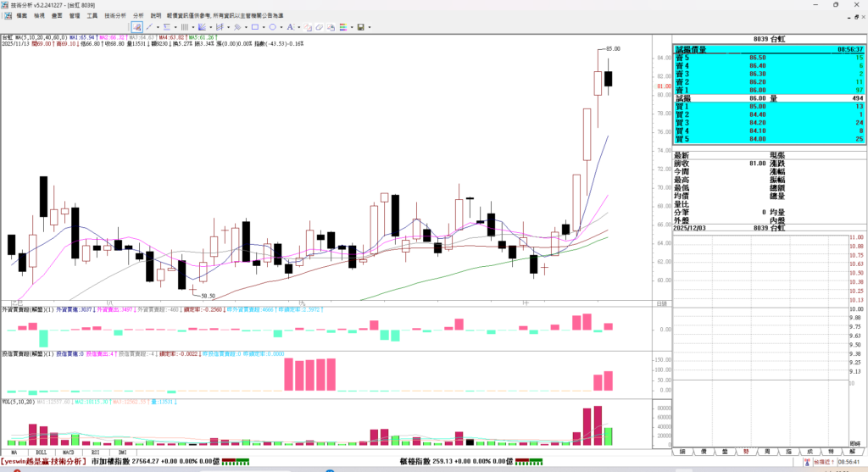The image size is (868, 472).
Task: Open the 技術分析 menu
Action: (115, 15)
